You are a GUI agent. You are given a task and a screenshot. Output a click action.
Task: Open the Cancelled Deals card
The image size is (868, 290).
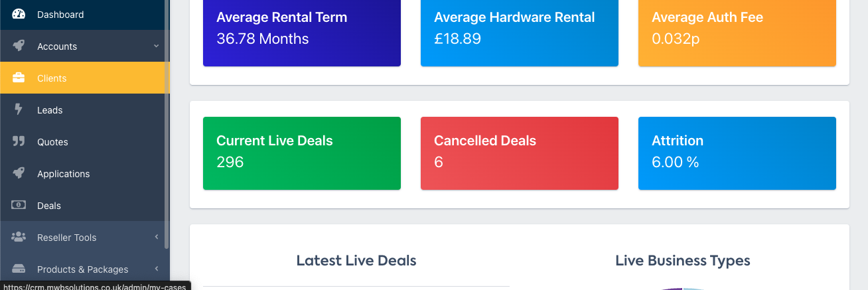[x=519, y=153]
